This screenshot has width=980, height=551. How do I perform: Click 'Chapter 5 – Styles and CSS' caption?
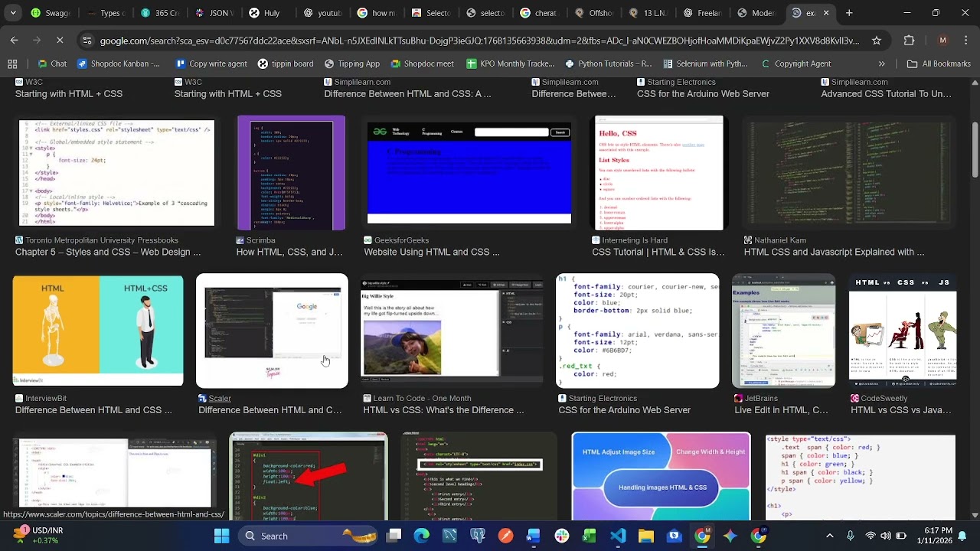click(108, 252)
